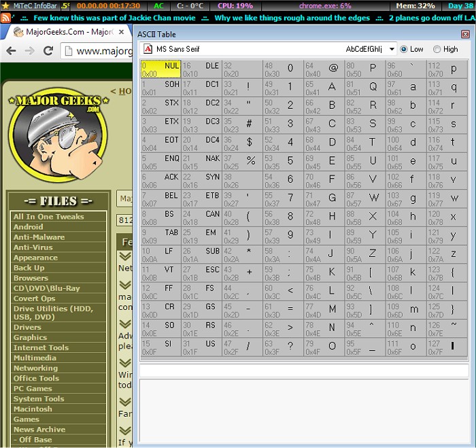Reload the MajorGeeks page in Chrome
The width and height of the screenshot is (476, 448).
point(48,51)
